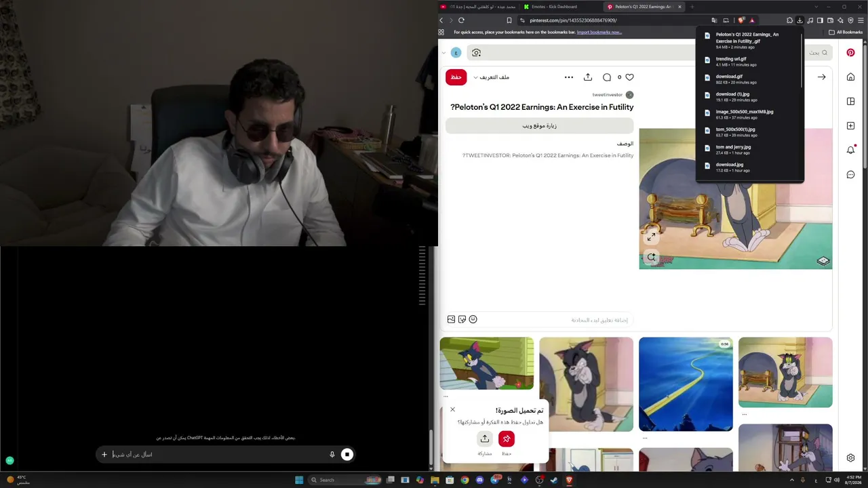This screenshot has width=868, height=488.
Task: Share the pin using upload icon
Action: 588,77
